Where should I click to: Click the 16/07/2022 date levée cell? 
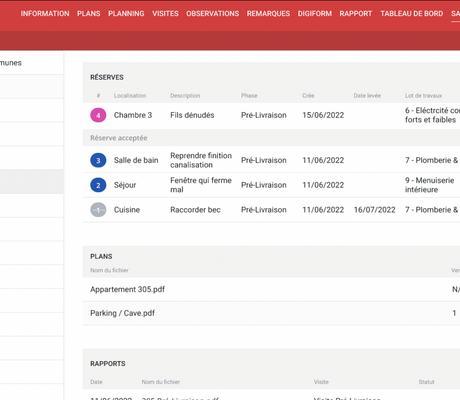[x=375, y=210]
